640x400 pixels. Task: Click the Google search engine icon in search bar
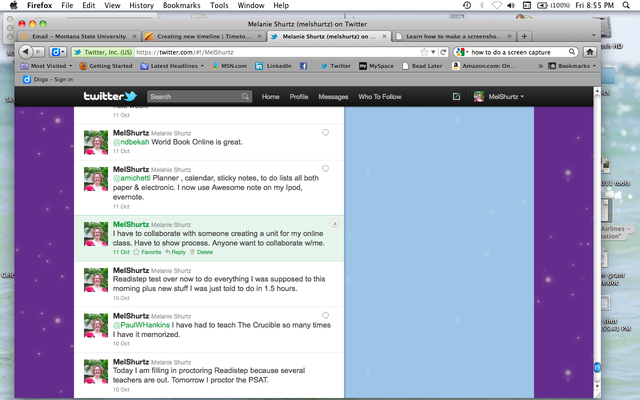[460, 52]
